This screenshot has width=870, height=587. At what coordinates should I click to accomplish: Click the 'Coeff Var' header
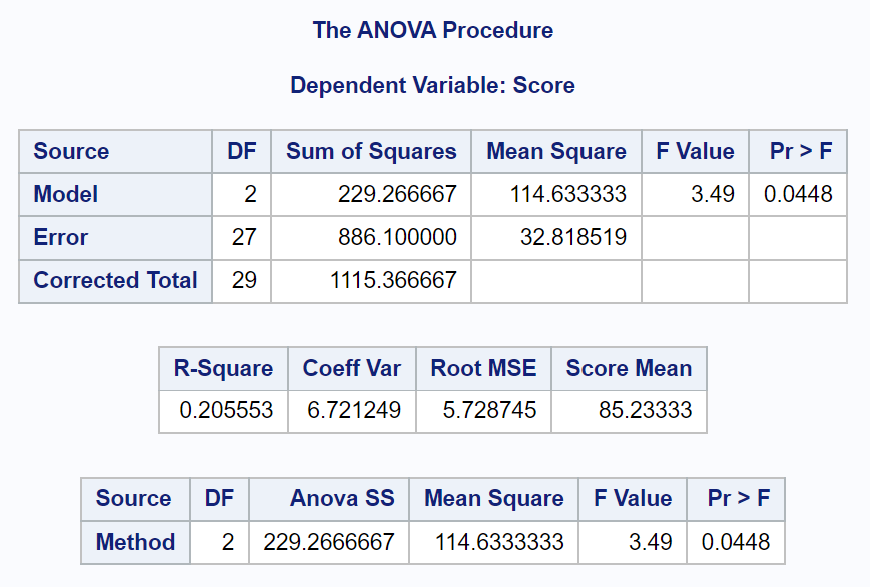coord(352,368)
